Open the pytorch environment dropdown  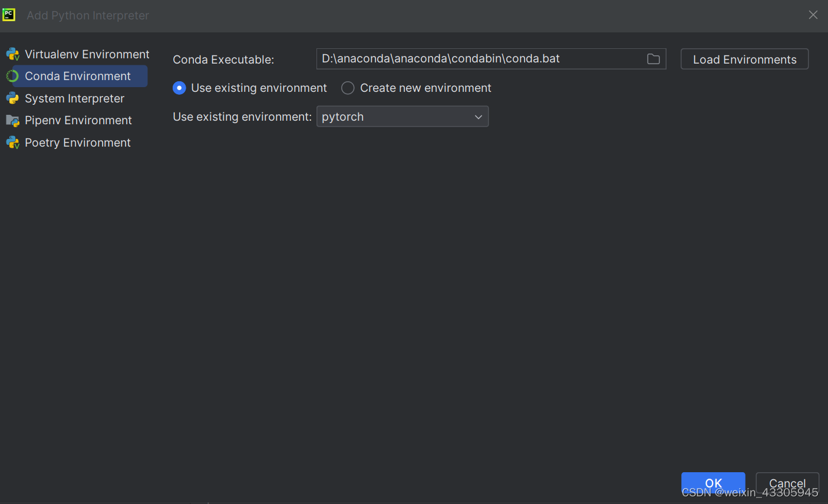click(x=403, y=117)
